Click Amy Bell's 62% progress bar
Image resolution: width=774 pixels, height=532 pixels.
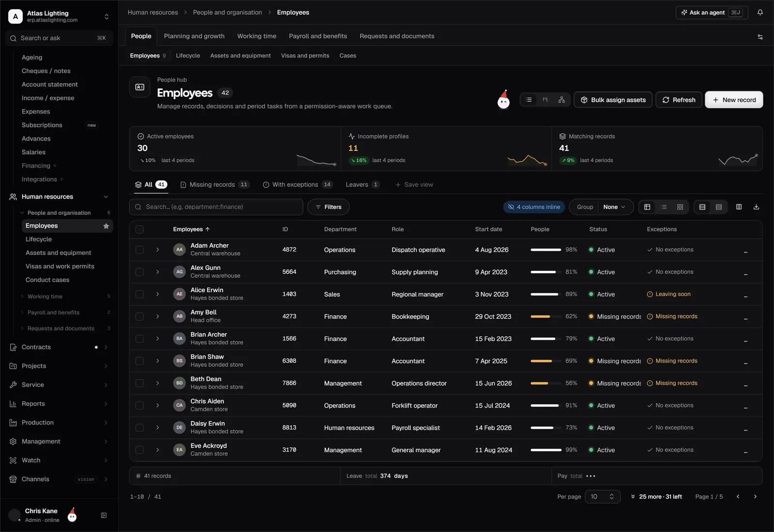point(546,316)
